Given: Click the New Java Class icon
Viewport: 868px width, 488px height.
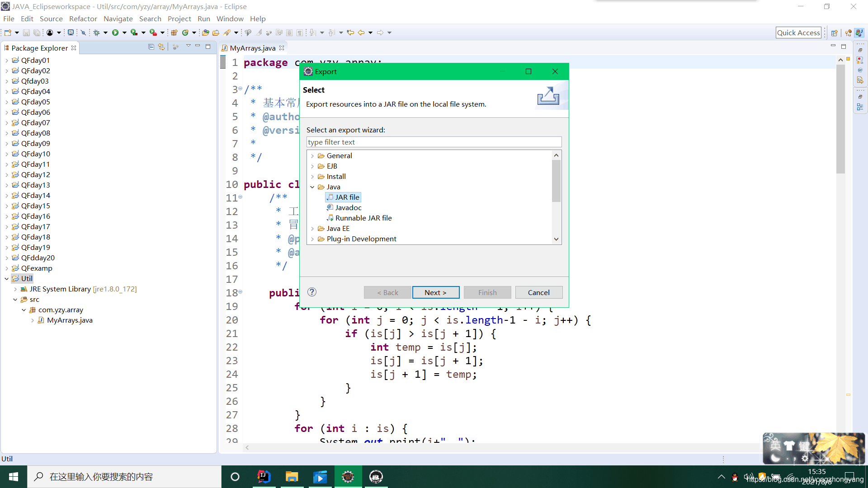Looking at the screenshot, I should tap(185, 33).
